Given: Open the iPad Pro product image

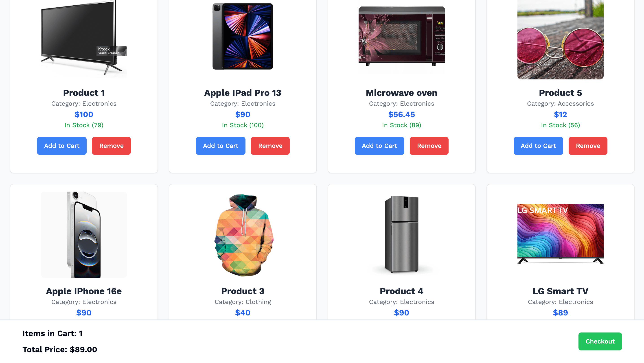Looking at the screenshot, I should (243, 36).
